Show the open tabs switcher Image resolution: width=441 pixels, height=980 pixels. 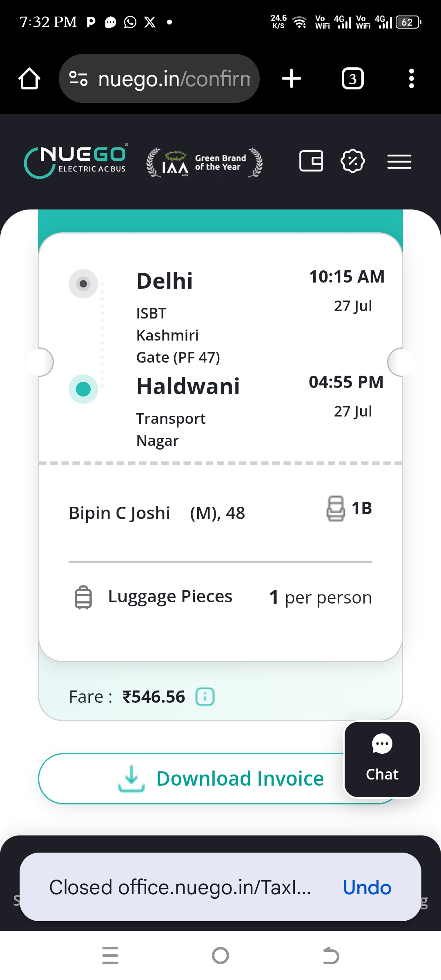pyautogui.click(x=352, y=78)
